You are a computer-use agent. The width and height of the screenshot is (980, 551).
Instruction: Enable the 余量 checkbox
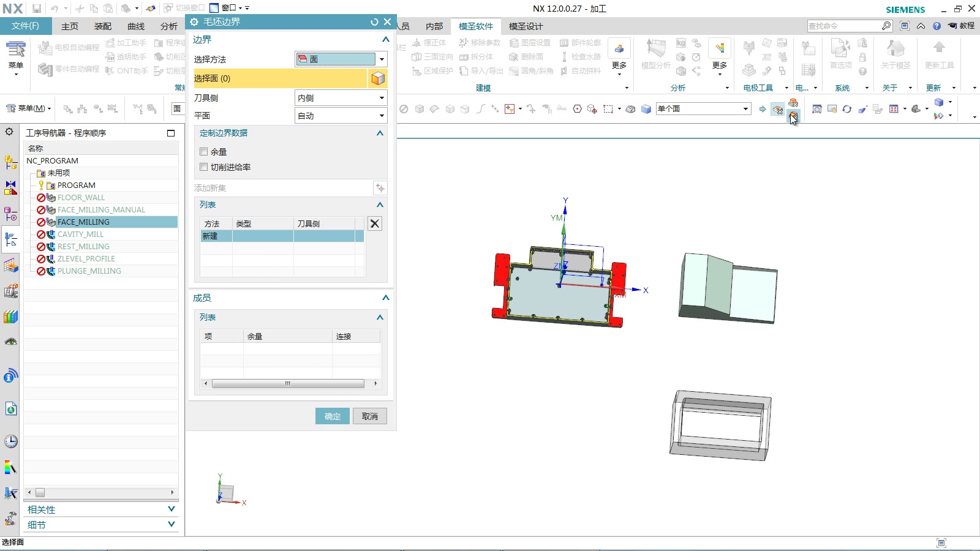coord(204,152)
